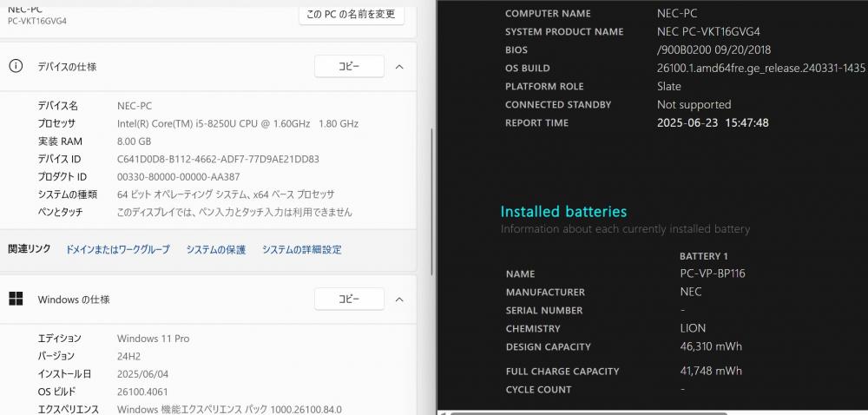This screenshot has height=415, width=868.
Task: Select the report time 2025-06-23 15:47:48
Action: point(713,122)
